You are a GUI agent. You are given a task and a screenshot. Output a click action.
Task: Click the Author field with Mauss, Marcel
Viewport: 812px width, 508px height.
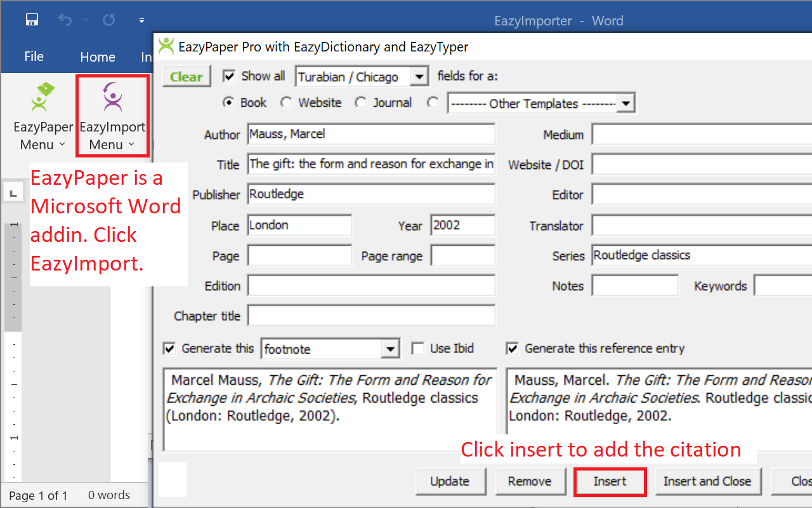click(371, 134)
